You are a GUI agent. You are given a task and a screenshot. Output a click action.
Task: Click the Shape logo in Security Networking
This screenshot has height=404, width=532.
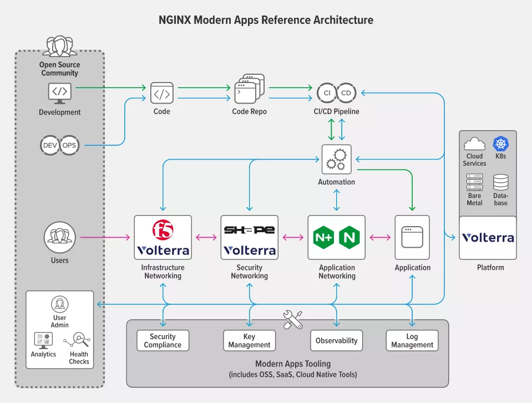point(250,230)
